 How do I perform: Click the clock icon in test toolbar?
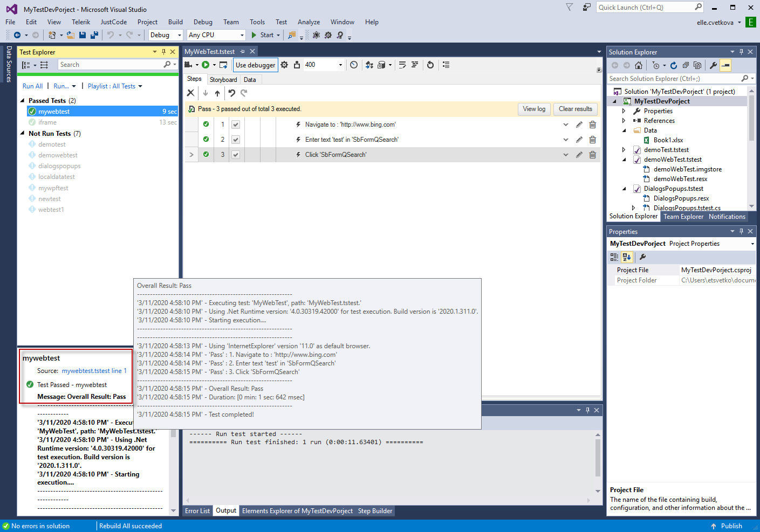[x=354, y=65]
